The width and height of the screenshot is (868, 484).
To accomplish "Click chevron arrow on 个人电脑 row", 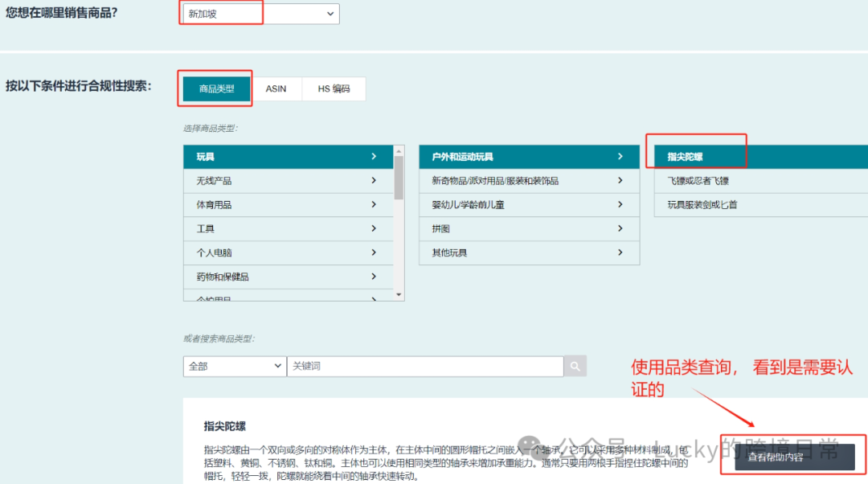I will point(374,252).
